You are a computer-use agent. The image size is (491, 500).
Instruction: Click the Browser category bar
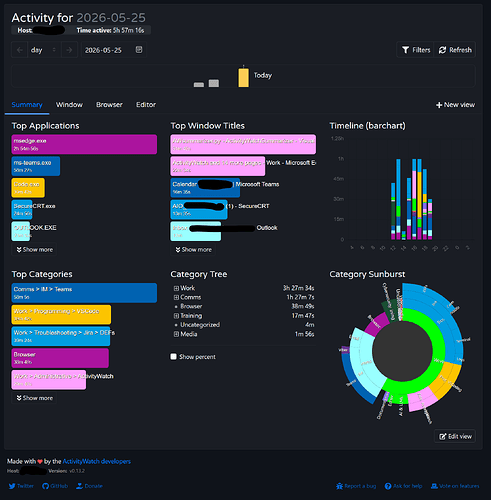point(60,358)
